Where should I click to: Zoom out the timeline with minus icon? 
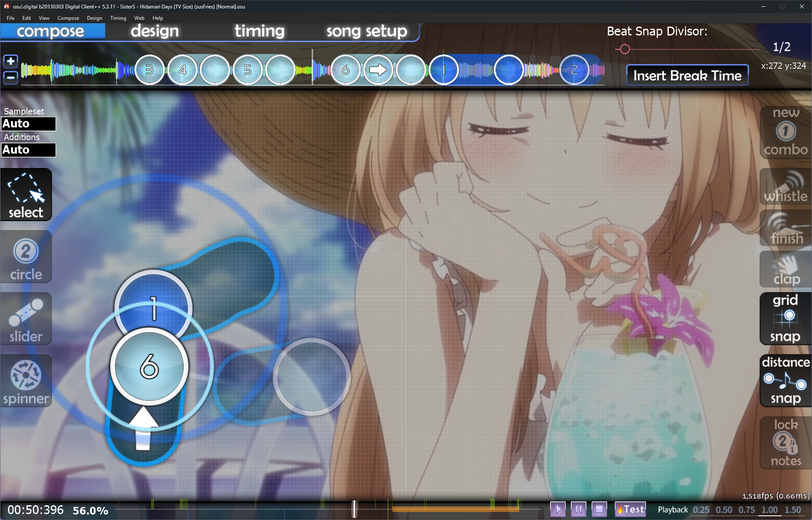[11, 77]
